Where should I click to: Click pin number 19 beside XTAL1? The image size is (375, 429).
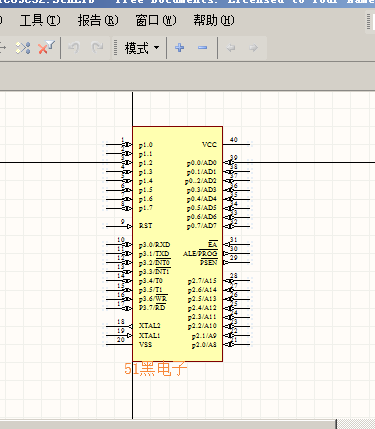click(121, 331)
